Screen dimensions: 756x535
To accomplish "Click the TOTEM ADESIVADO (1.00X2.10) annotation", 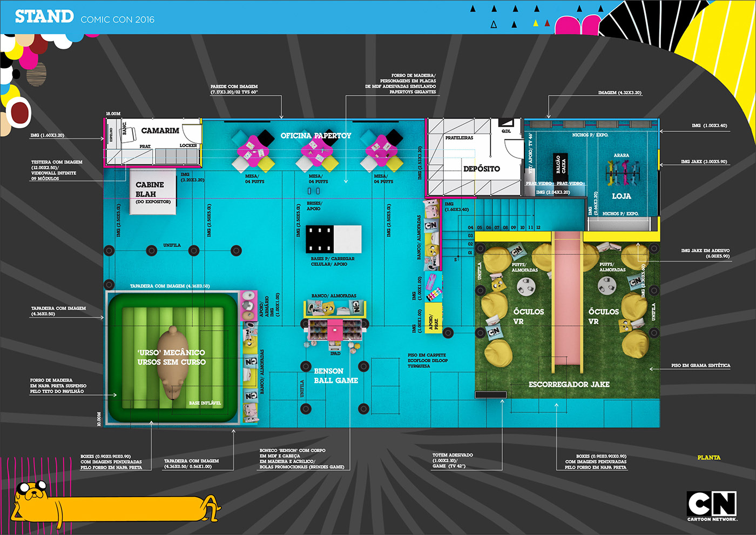I will click(453, 460).
